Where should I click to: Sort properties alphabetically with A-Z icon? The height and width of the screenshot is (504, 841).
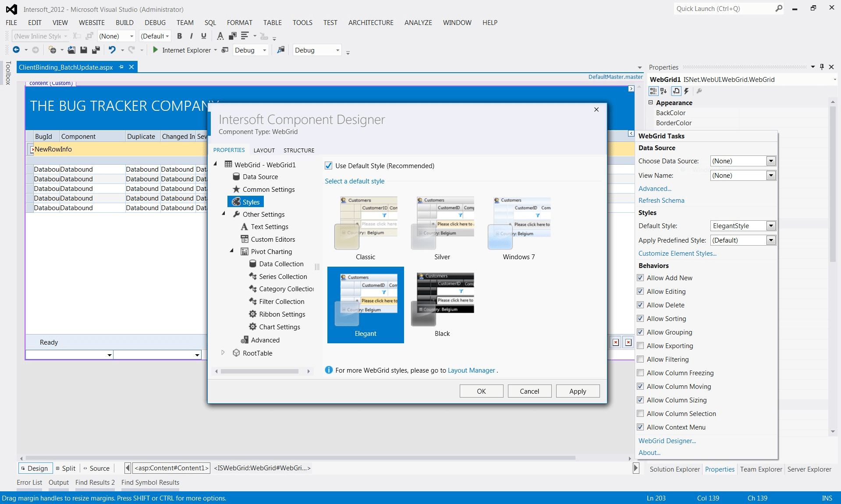[664, 91]
